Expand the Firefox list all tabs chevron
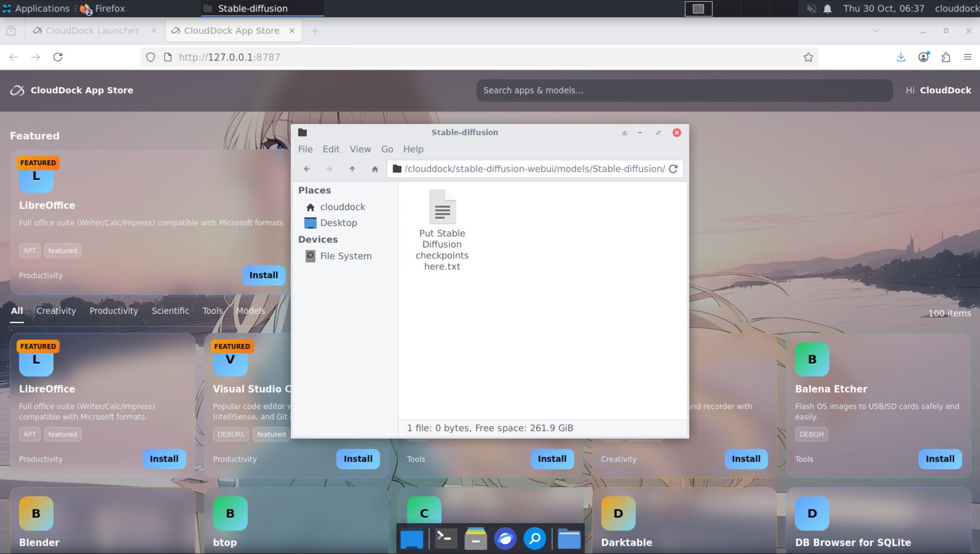Viewport: 980px width, 554px height. tap(875, 31)
